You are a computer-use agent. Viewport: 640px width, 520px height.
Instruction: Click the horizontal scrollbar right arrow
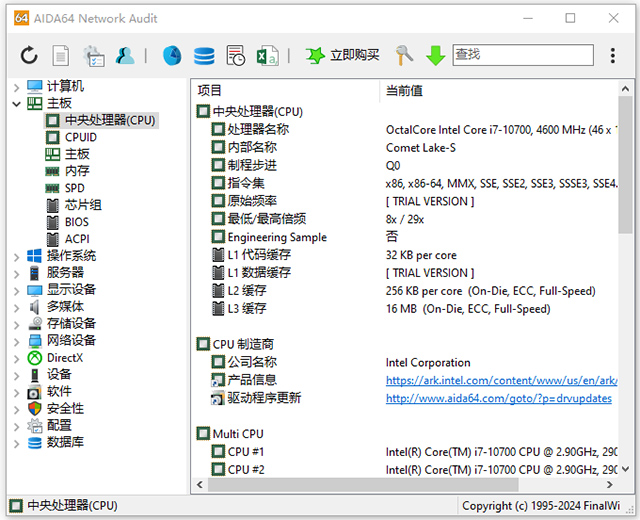610,484
